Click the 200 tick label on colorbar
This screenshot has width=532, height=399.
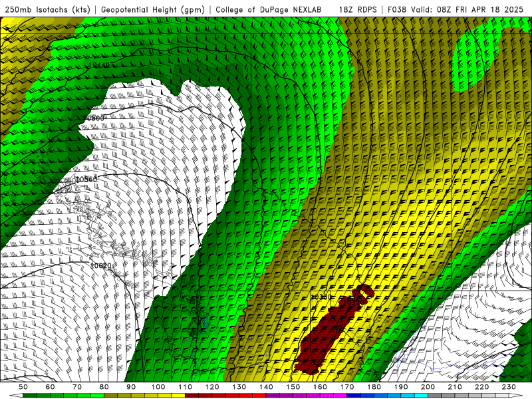[428, 387]
